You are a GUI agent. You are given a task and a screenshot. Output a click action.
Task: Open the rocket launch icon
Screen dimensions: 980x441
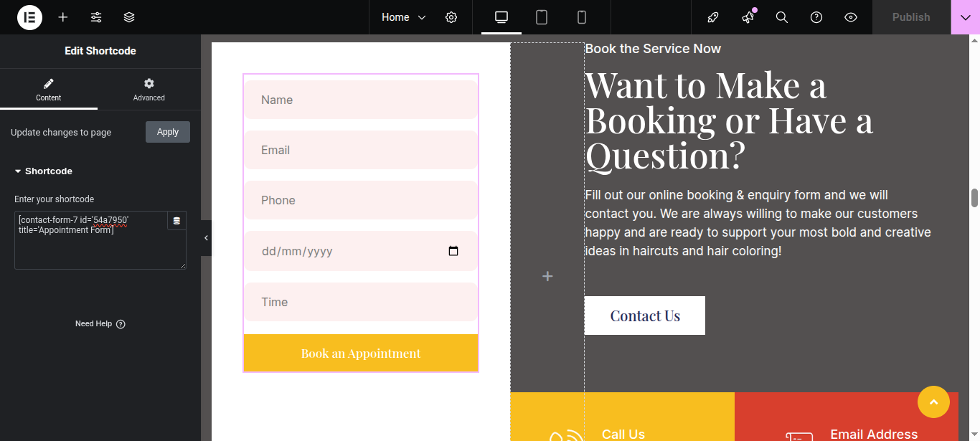tap(713, 17)
